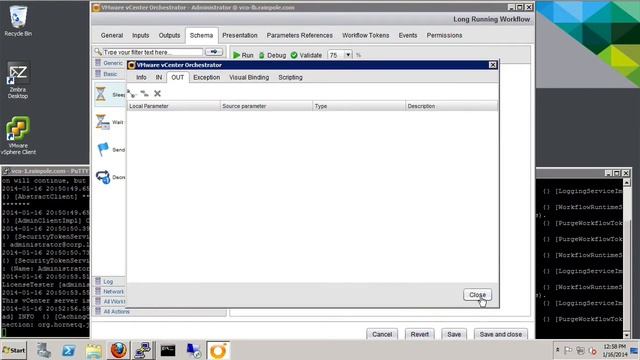Click the Start button
This screenshot has height=360, width=640.
pos(13,350)
